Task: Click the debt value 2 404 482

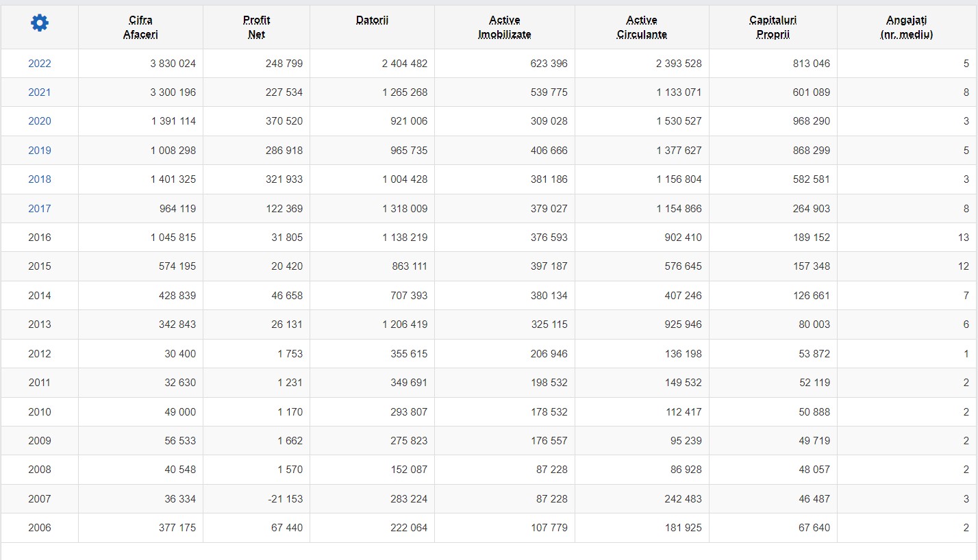Action: pyautogui.click(x=405, y=64)
